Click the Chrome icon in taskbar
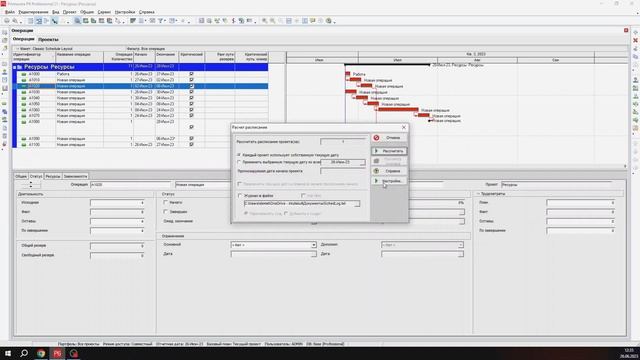The image size is (640, 360). coord(41,353)
